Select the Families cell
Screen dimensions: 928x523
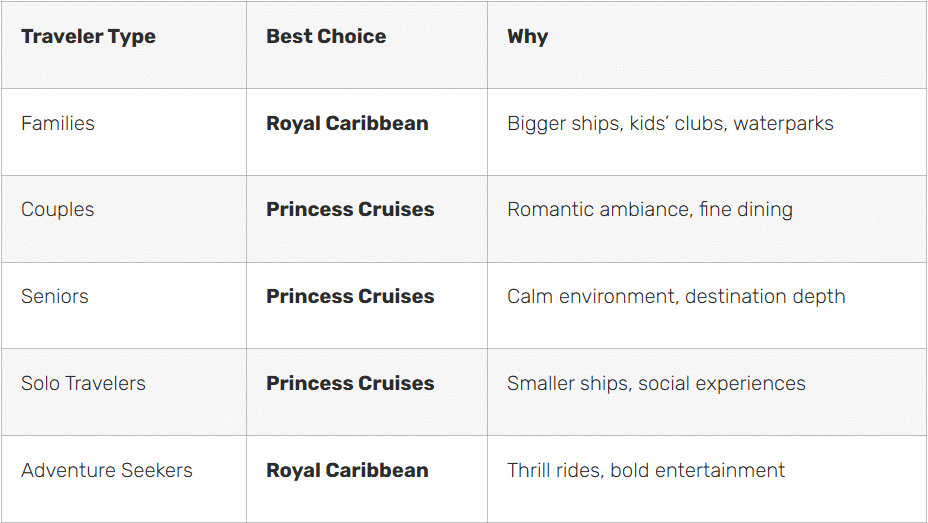(58, 124)
